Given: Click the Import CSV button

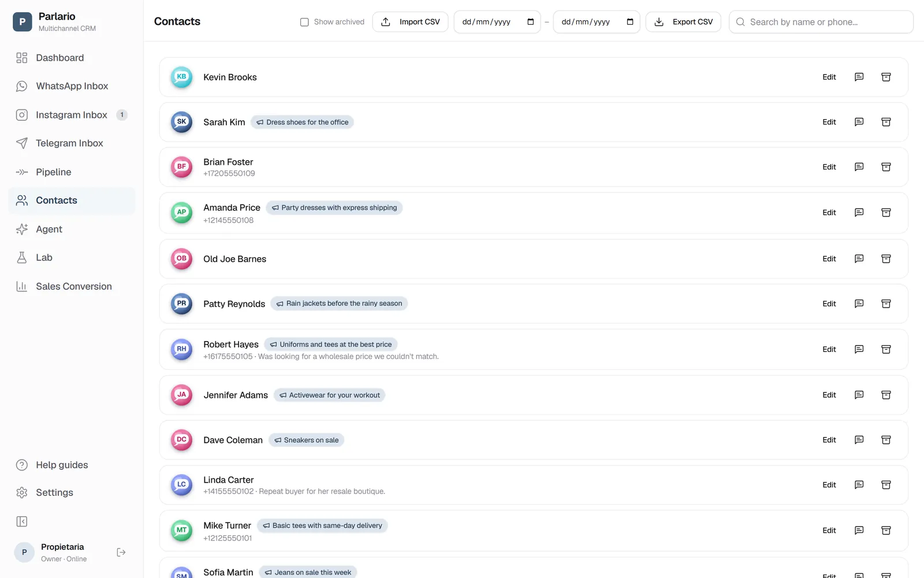Looking at the screenshot, I should 410,22.
